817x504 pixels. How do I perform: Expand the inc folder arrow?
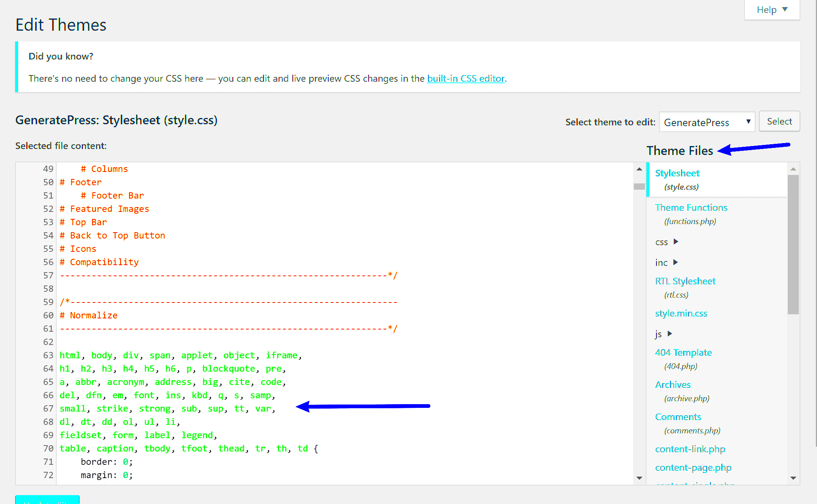click(675, 262)
